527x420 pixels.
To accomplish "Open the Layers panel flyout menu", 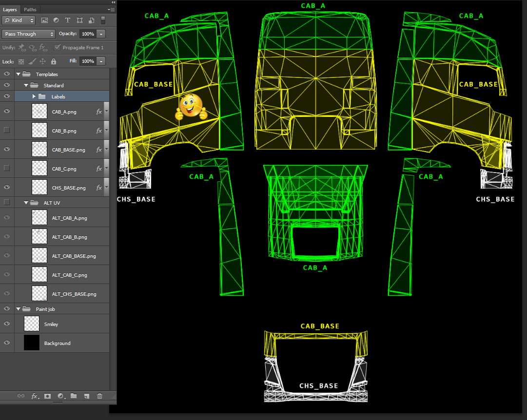I will [x=112, y=9].
